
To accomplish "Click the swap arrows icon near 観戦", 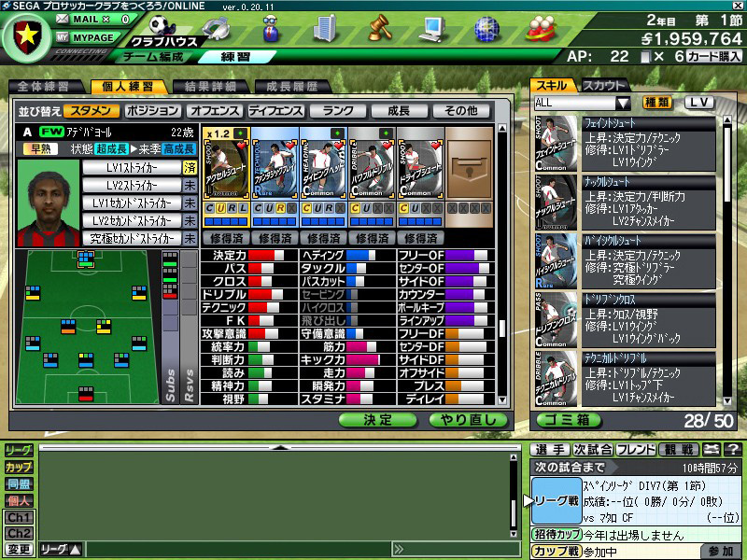I will 712,450.
